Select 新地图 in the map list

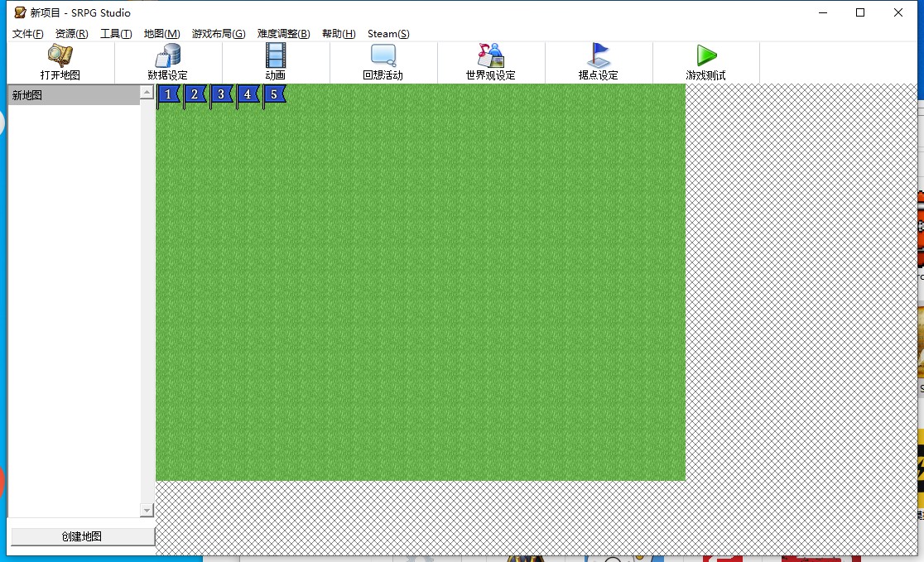tap(74, 95)
